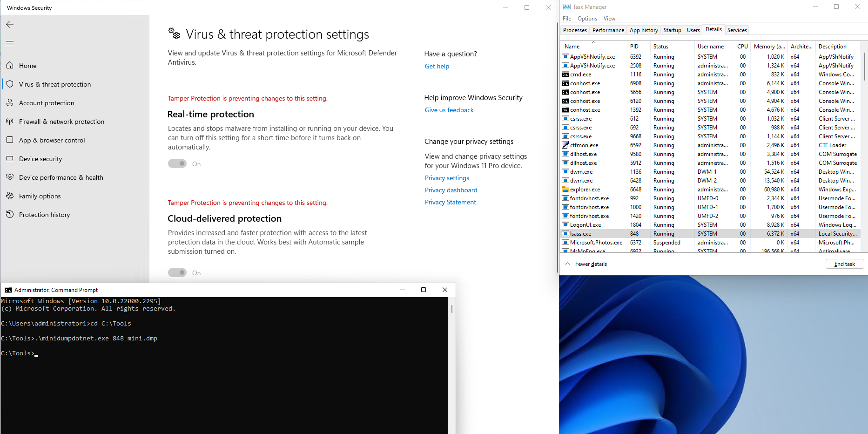Switch to the Startup tab

[x=672, y=30]
